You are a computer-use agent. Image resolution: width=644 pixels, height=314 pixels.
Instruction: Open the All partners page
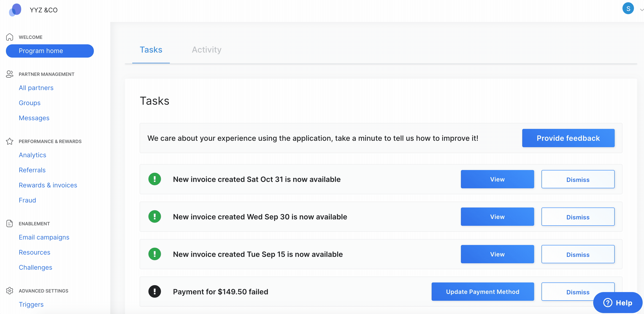pos(36,88)
